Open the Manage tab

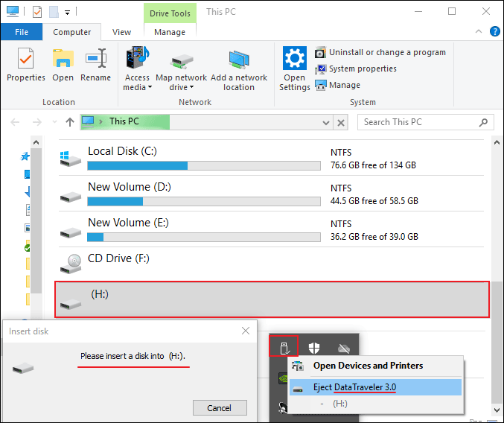click(170, 32)
